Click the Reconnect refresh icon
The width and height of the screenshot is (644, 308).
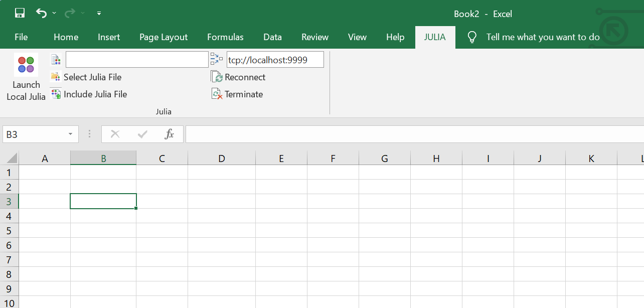tap(217, 77)
